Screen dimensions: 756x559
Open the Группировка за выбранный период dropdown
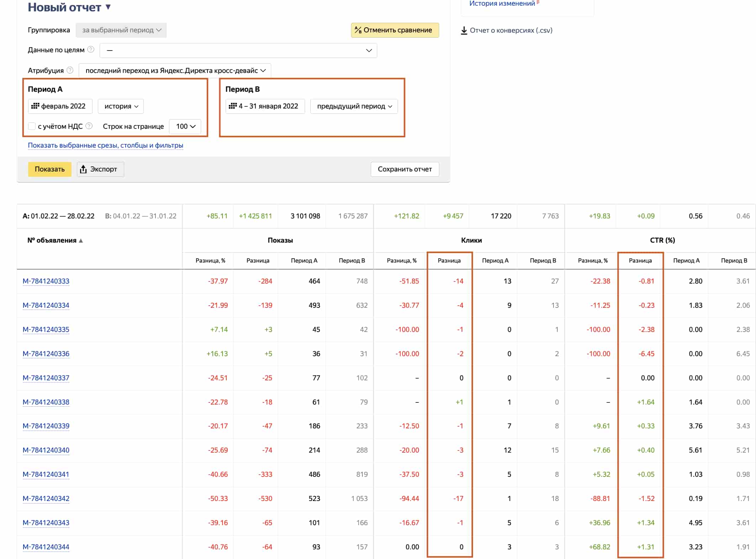tap(121, 30)
